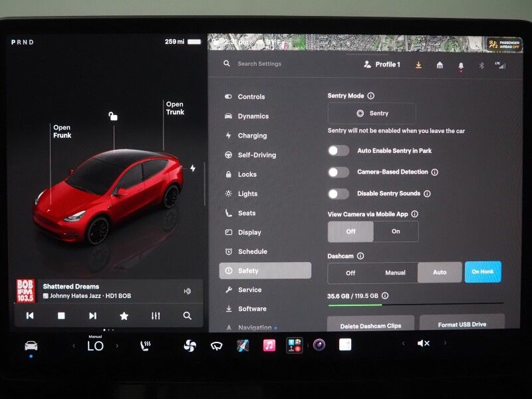Viewport: 532px width, 399px height.
Task: Open the software update download icon
Action: tap(419, 65)
